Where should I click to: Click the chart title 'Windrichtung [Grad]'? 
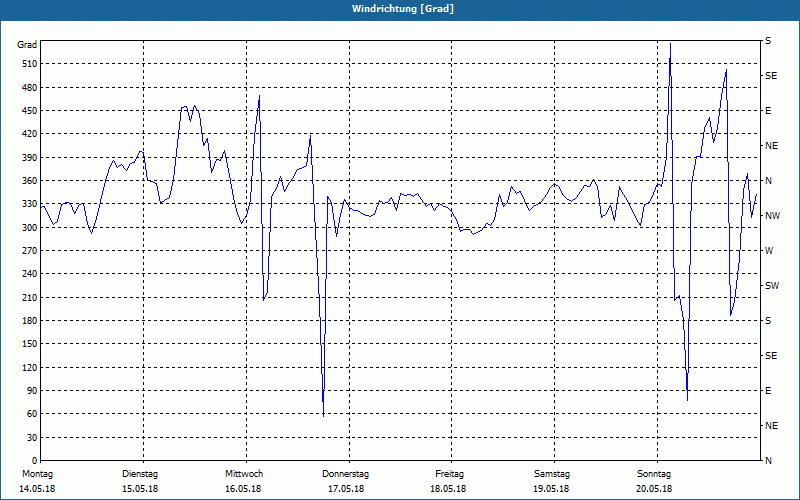pos(403,9)
